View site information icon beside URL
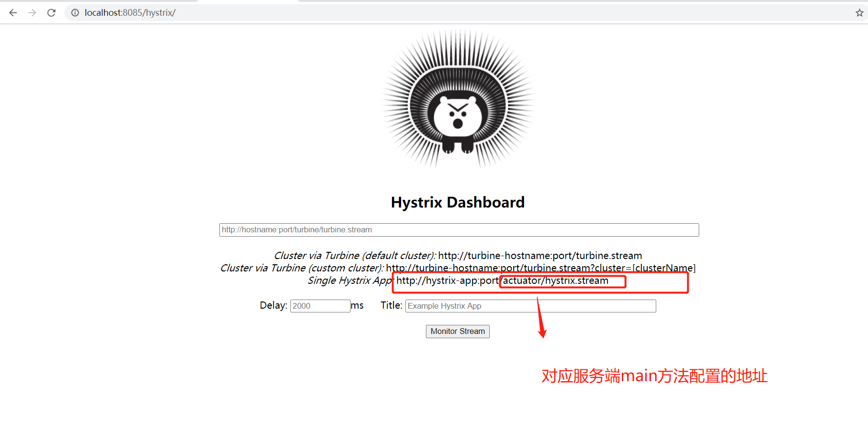 (x=75, y=13)
